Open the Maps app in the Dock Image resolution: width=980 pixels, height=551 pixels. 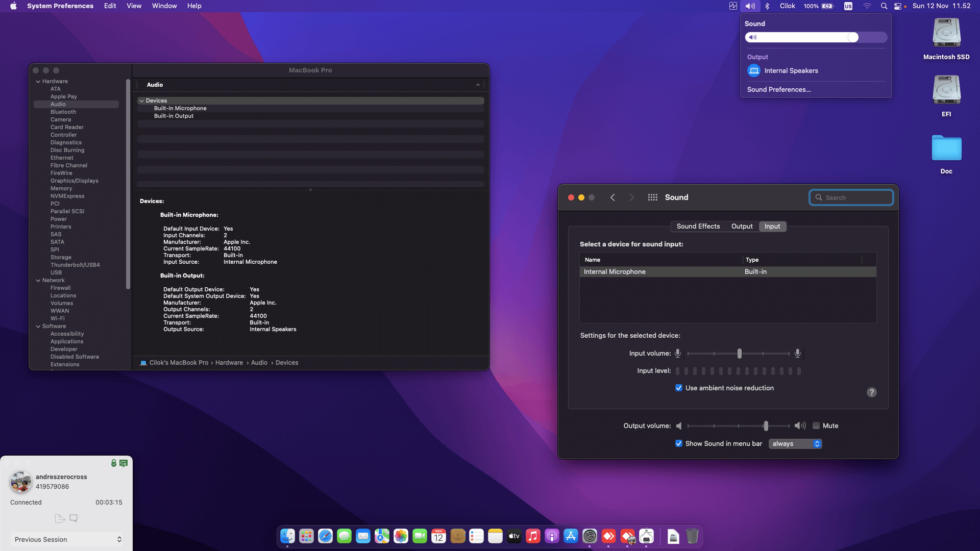click(382, 536)
